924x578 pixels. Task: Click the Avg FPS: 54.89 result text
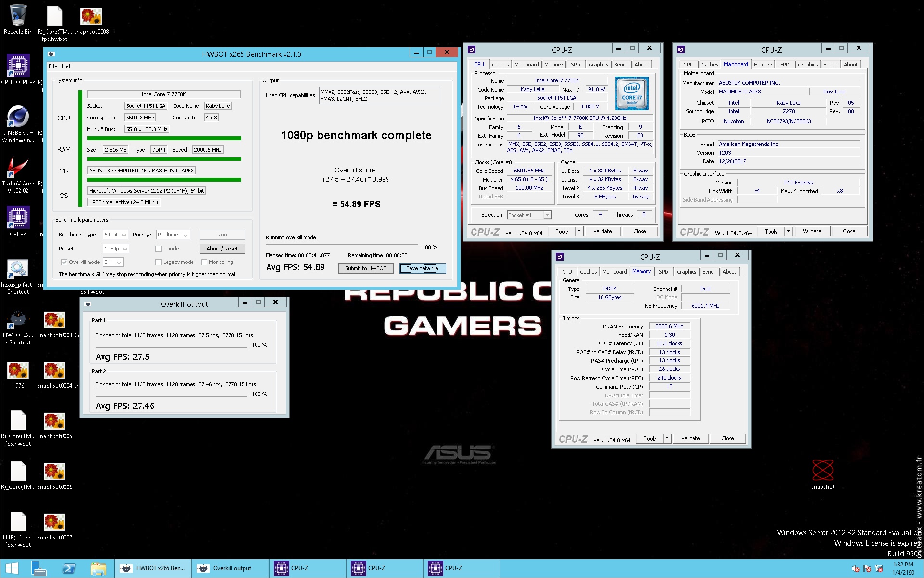pyautogui.click(x=295, y=267)
